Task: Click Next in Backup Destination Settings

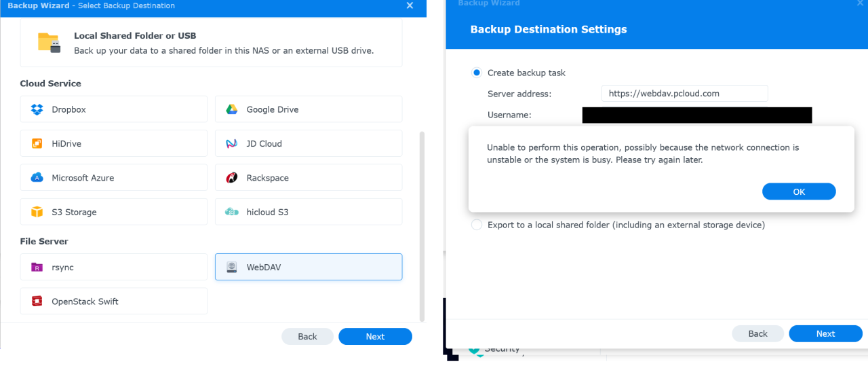Action: click(x=825, y=333)
